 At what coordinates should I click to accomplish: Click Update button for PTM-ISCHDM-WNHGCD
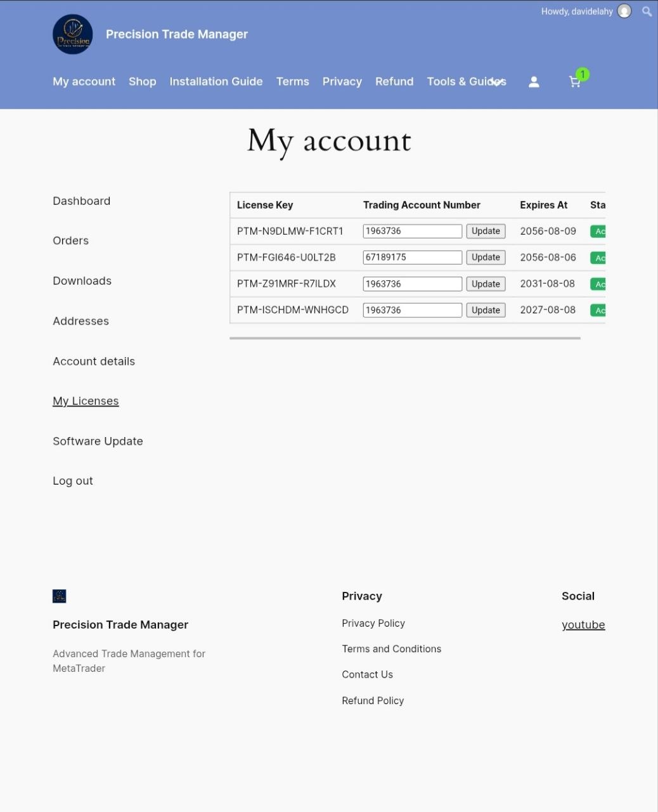pos(486,310)
